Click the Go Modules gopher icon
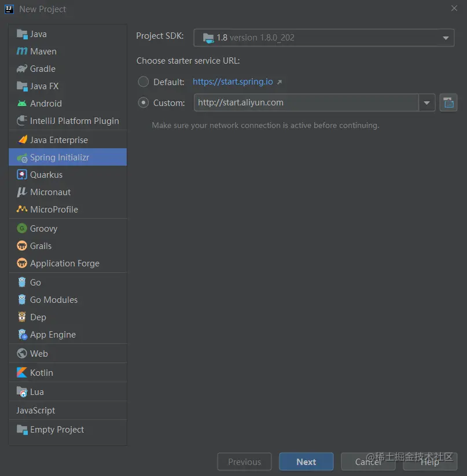This screenshot has height=476, width=467. [22, 299]
